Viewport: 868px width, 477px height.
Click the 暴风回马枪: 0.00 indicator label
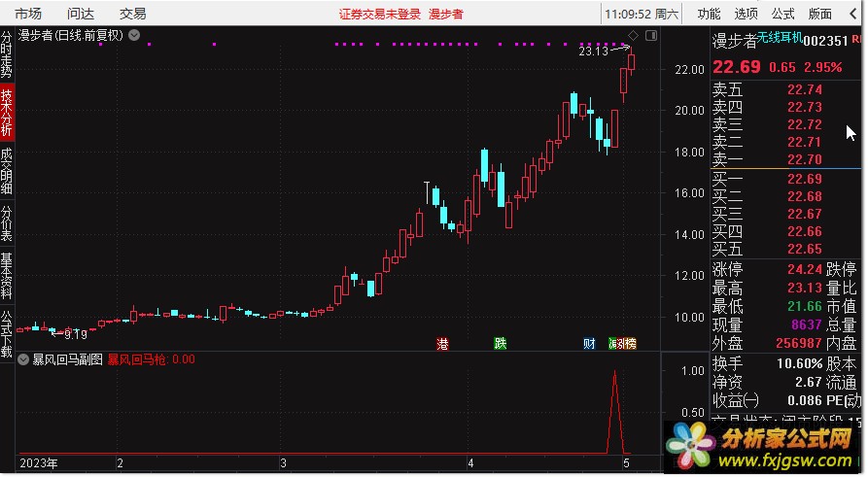[151, 359]
